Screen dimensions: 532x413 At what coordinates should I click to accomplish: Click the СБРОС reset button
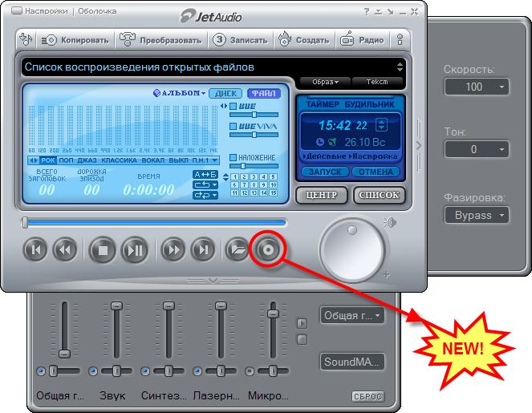[368, 396]
